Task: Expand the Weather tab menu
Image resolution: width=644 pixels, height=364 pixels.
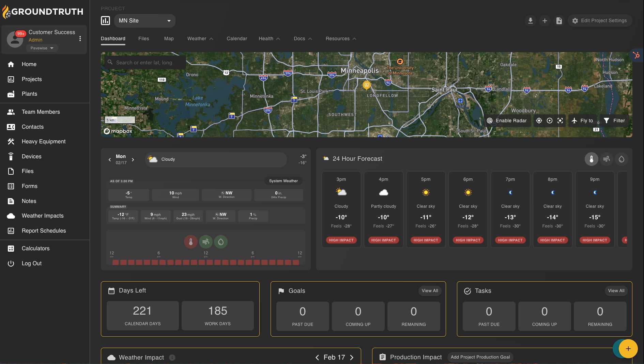Action: 200,38
